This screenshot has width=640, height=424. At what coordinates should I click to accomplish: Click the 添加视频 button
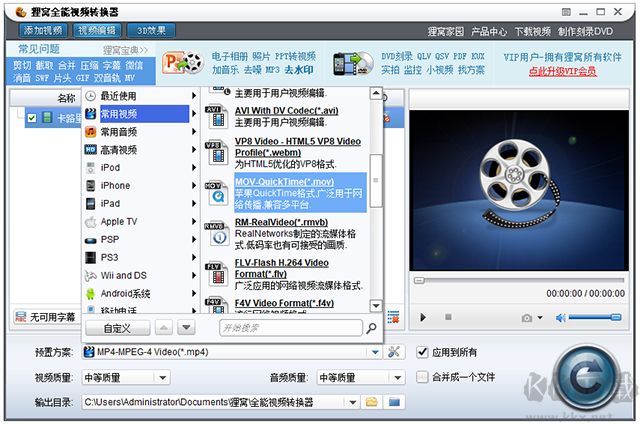click(x=43, y=31)
